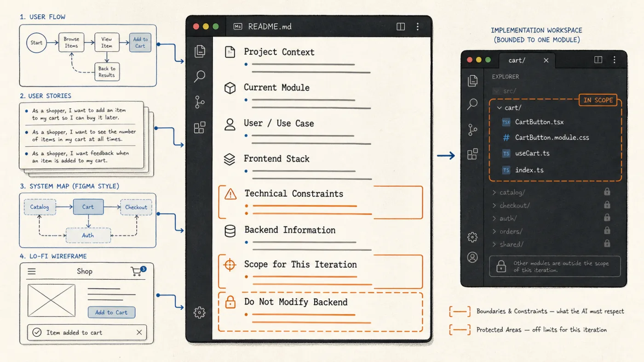This screenshot has height=362, width=644.
Task: Open CartButton.module.css file
Action: click(546, 137)
